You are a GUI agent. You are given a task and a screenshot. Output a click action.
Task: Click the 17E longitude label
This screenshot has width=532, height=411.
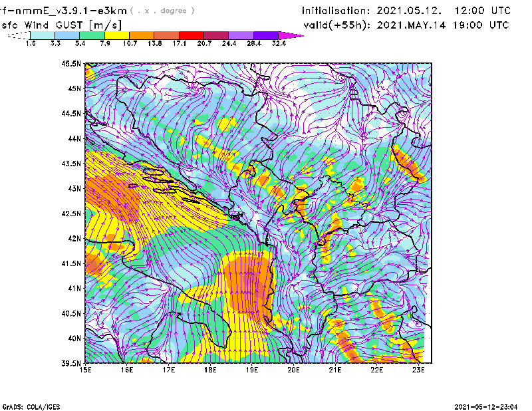coord(169,370)
